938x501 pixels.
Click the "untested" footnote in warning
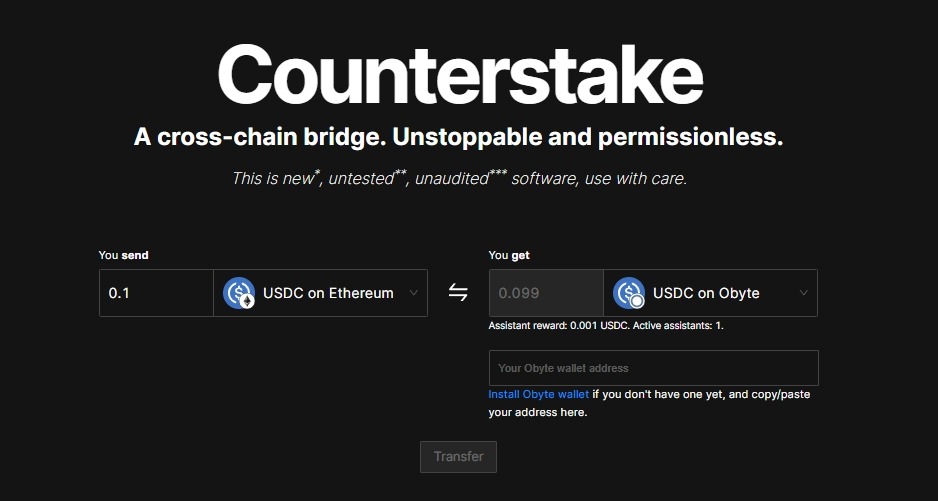[364, 179]
